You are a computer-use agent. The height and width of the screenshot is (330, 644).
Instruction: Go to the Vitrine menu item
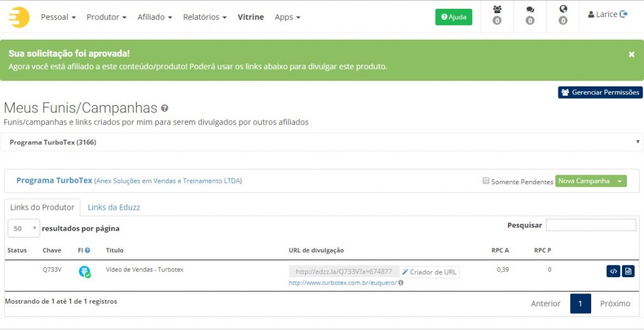pyautogui.click(x=250, y=17)
